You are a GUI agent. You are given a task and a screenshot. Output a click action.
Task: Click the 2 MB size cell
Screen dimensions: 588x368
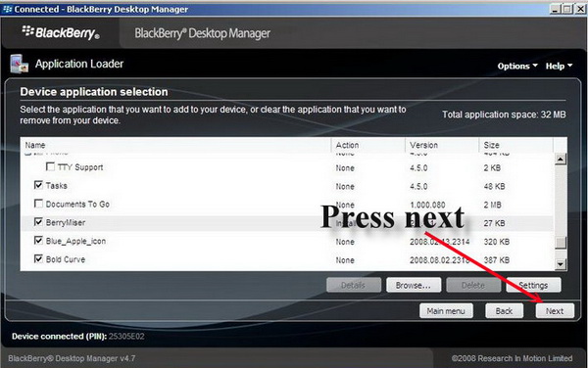pyautogui.click(x=492, y=205)
